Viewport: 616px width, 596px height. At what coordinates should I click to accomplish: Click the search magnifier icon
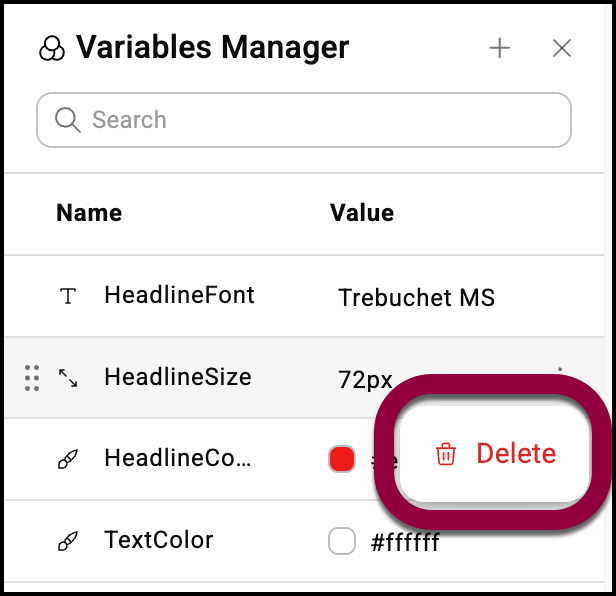coord(68,120)
